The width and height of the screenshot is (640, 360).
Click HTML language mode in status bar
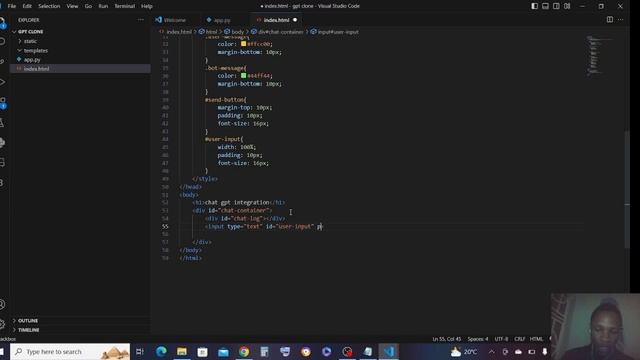point(536,339)
